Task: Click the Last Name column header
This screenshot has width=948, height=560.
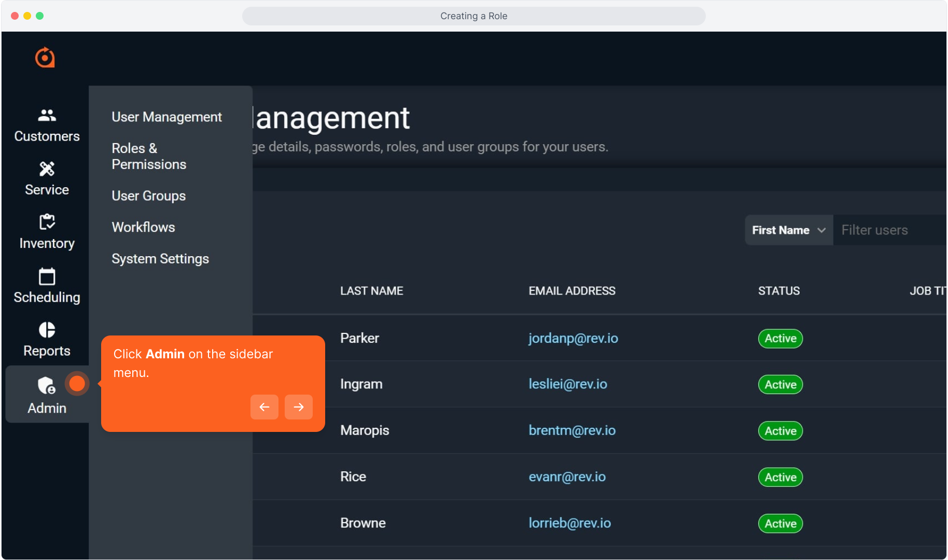Action: click(371, 291)
